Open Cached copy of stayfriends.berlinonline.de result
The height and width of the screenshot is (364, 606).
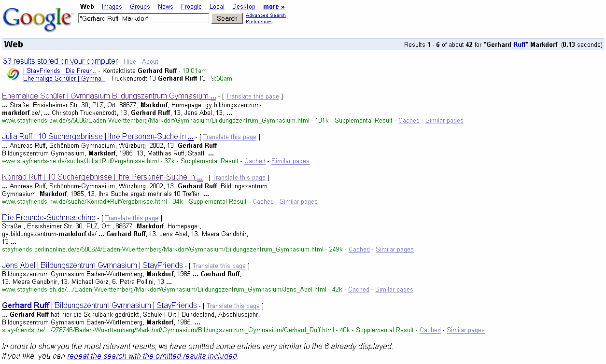(x=359, y=250)
